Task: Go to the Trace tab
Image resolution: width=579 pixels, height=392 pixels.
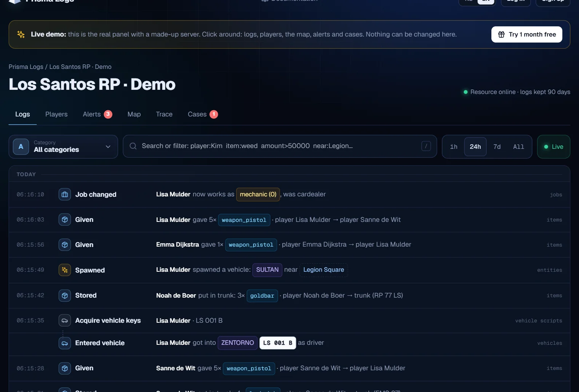Action: click(x=164, y=114)
